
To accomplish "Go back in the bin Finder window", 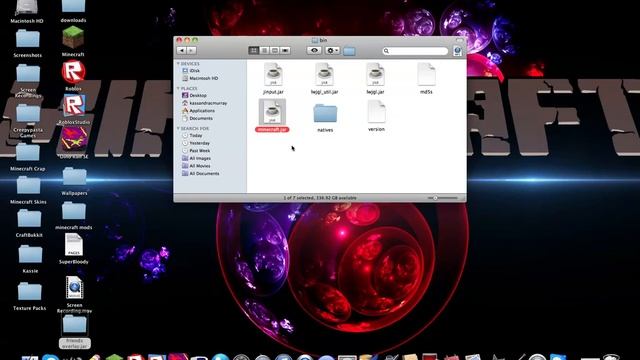I will pyautogui.click(x=182, y=51).
